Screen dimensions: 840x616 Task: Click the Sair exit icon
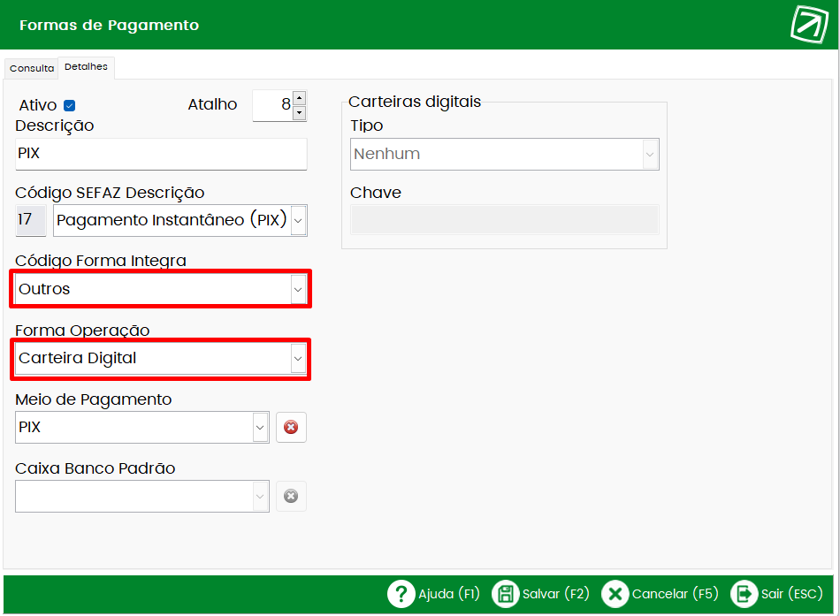[x=744, y=594]
